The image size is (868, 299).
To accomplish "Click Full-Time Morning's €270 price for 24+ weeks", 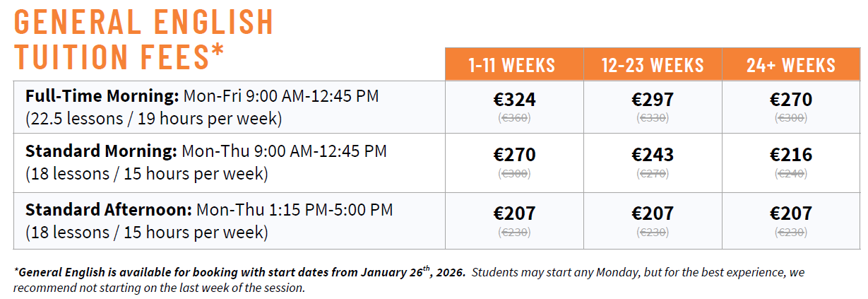I will coord(791,100).
